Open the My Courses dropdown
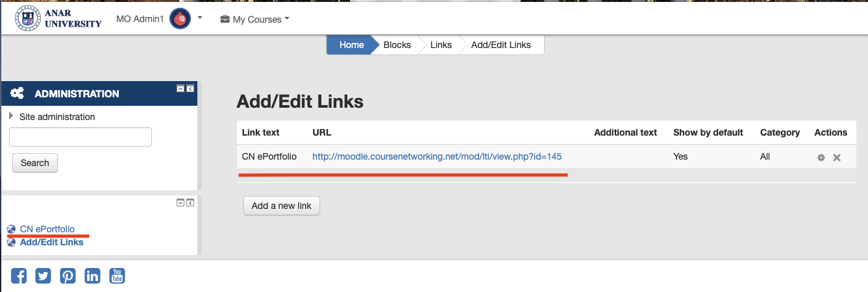This screenshot has width=868, height=292. [x=254, y=19]
